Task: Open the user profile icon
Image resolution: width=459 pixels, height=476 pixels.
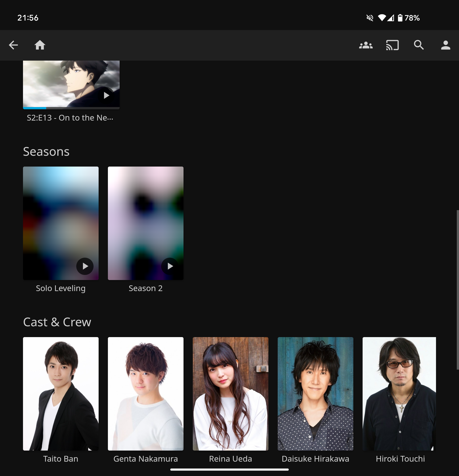Action: [446, 45]
